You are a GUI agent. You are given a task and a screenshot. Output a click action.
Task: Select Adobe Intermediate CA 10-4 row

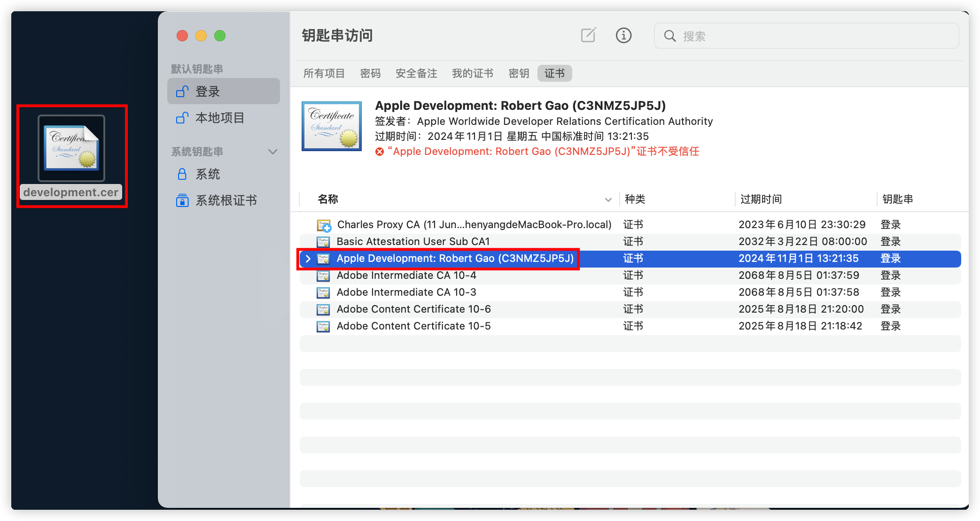630,276
